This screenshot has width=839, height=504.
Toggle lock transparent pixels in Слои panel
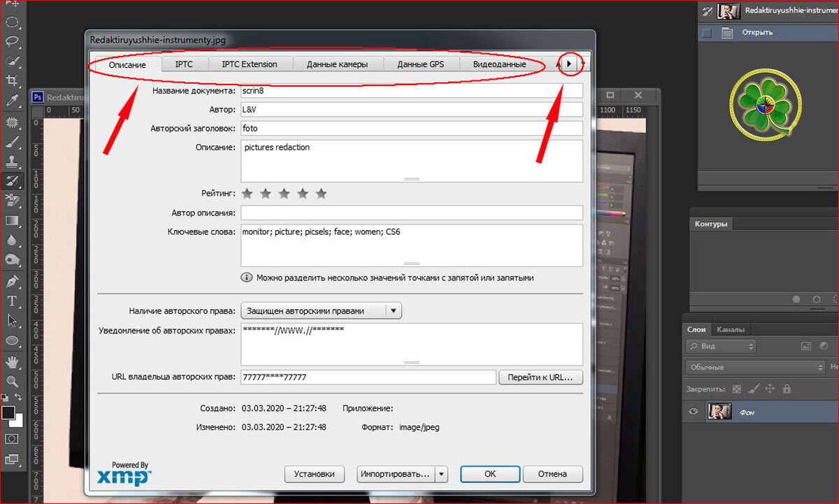pyautogui.click(x=736, y=389)
